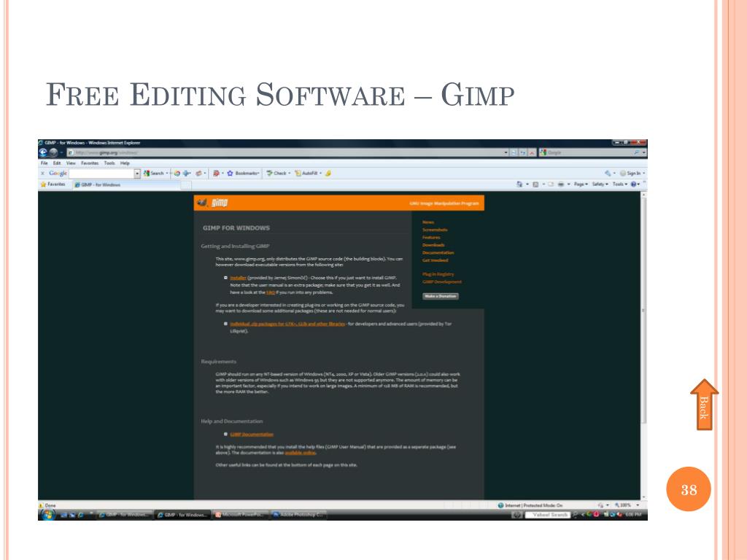Click Features in the GIMP sidebar
The image size is (747, 560).
coord(431,237)
